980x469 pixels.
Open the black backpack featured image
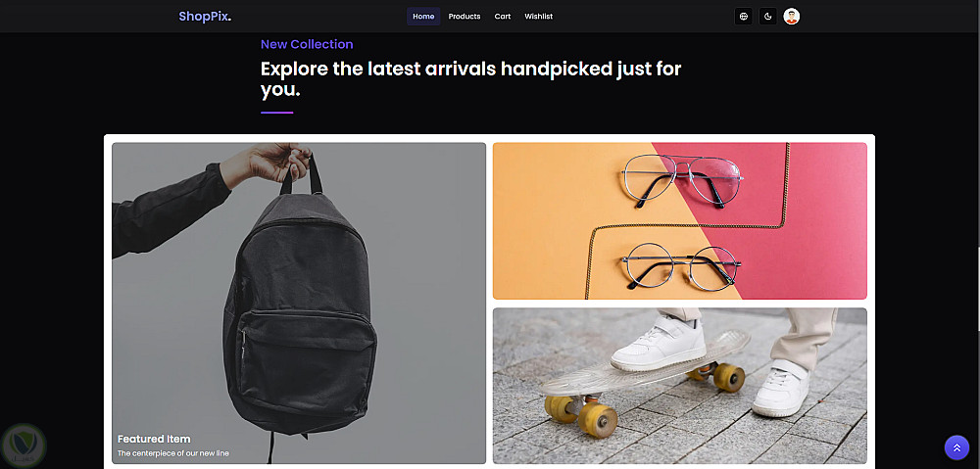click(299, 303)
